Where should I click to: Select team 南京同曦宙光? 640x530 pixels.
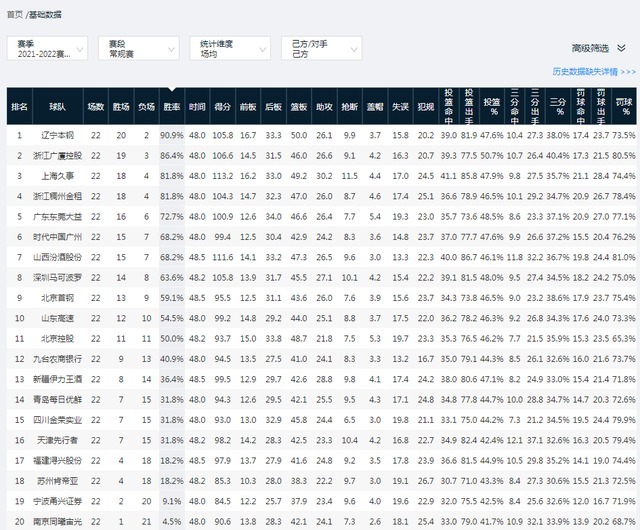point(58,521)
